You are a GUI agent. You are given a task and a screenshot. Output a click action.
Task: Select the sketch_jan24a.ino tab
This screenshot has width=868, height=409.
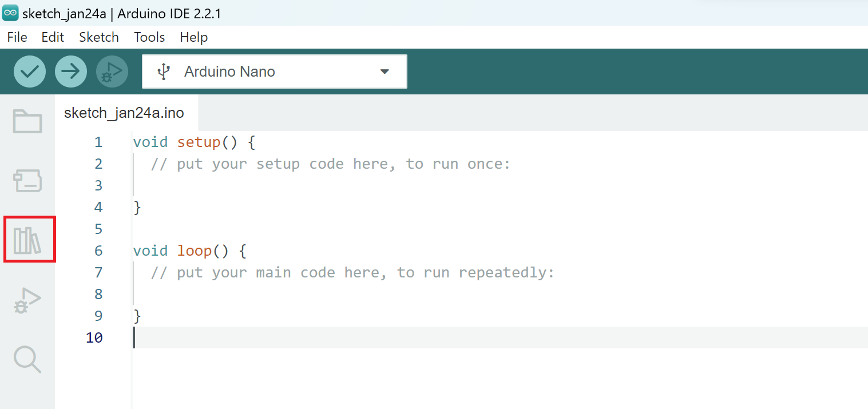[127, 113]
